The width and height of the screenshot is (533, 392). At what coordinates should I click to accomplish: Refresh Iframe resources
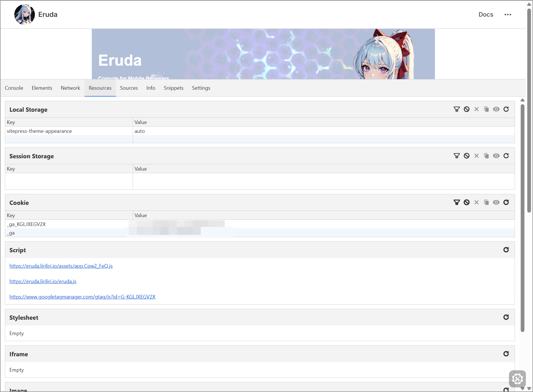click(506, 354)
